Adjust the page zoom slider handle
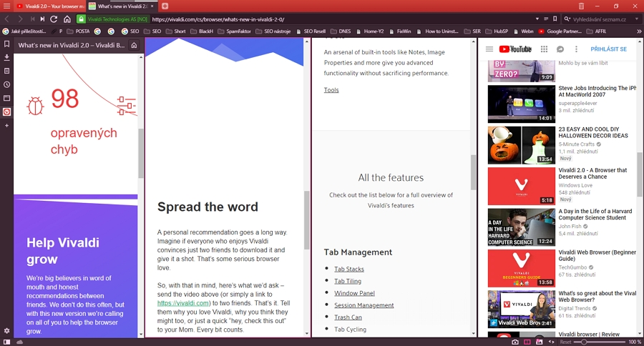 [x=584, y=342]
